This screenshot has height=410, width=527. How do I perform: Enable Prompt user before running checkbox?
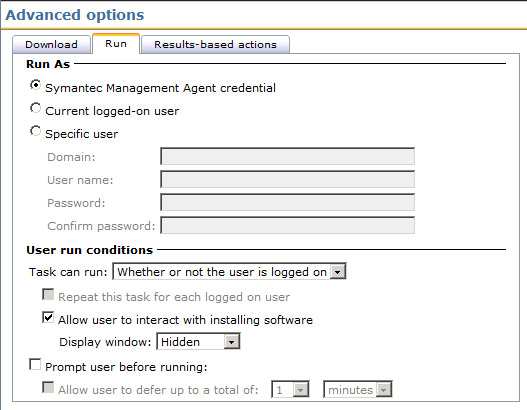click(35, 364)
